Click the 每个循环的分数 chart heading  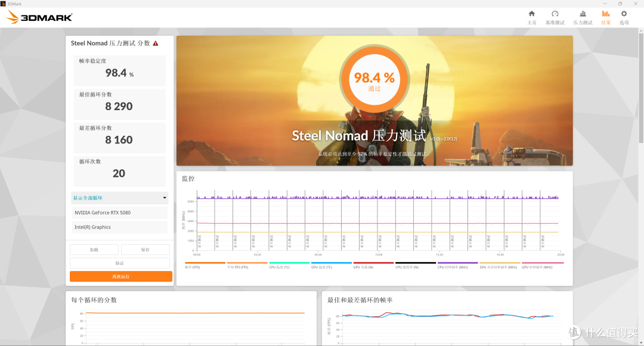tap(94, 300)
